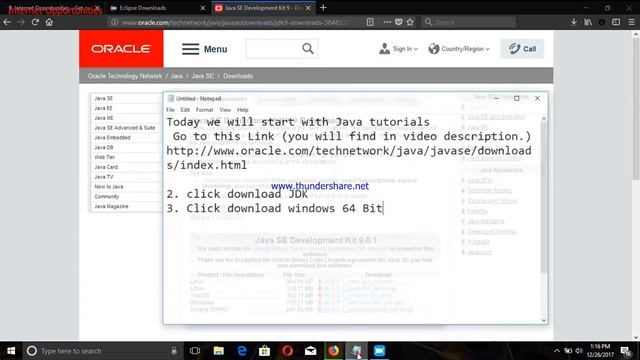Click the Oracle logo
640x360 pixels.
point(121,49)
